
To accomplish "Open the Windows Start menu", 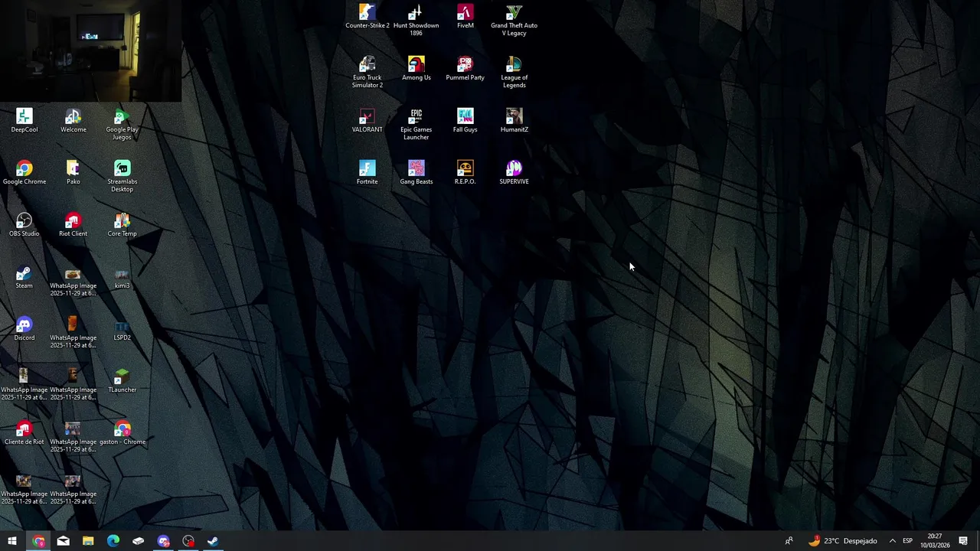I will [x=12, y=541].
